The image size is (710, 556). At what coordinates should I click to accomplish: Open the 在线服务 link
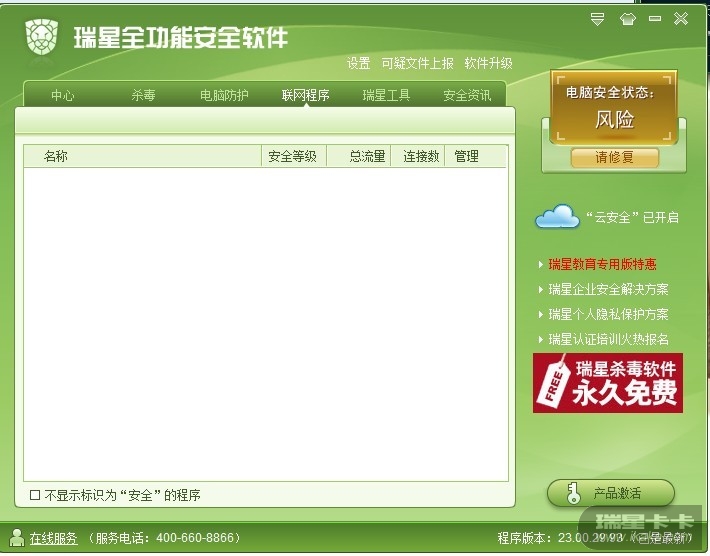click(53, 538)
